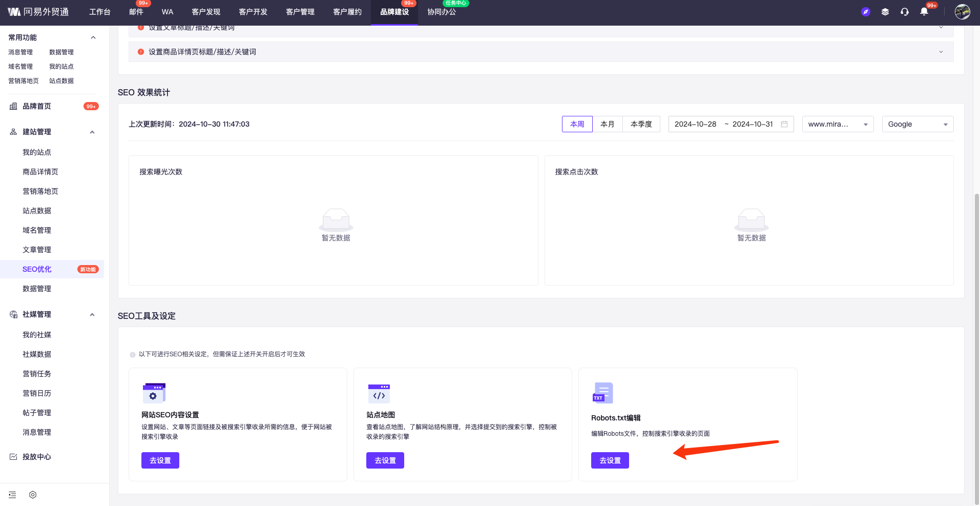Image resolution: width=980 pixels, height=506 pixels.
Task: Click the notification bell icon
Action: (x=924, y=12)
